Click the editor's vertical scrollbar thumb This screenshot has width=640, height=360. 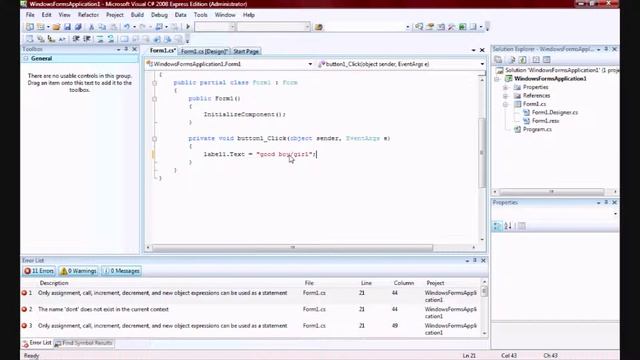482,152
